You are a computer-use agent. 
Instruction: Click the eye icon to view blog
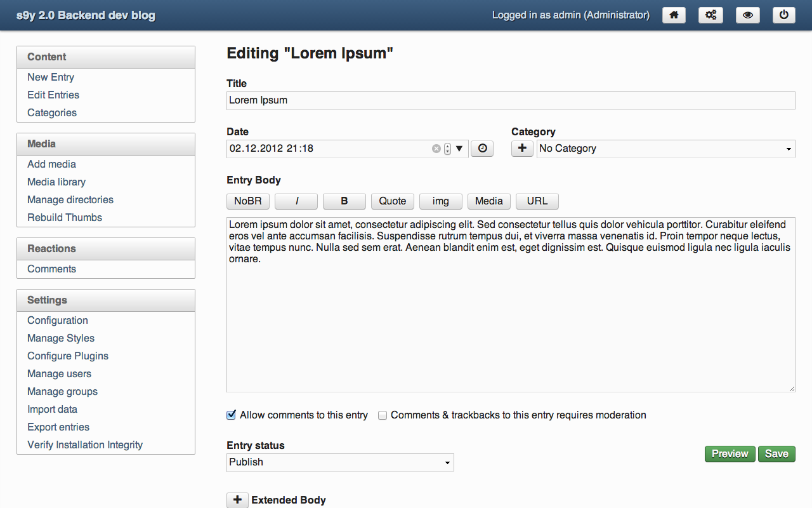pyautogui.click(x=747, y=15)
